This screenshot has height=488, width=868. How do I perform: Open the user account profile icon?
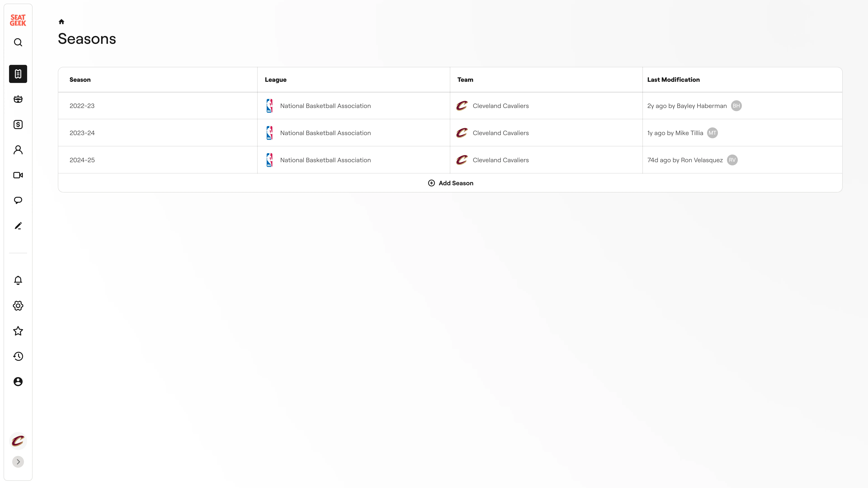click(x=18, y=382)
